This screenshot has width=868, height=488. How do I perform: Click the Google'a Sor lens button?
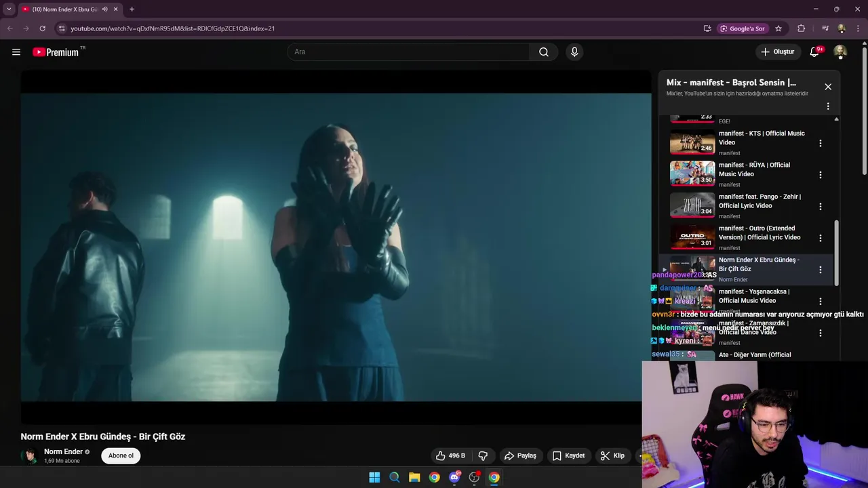743,28
